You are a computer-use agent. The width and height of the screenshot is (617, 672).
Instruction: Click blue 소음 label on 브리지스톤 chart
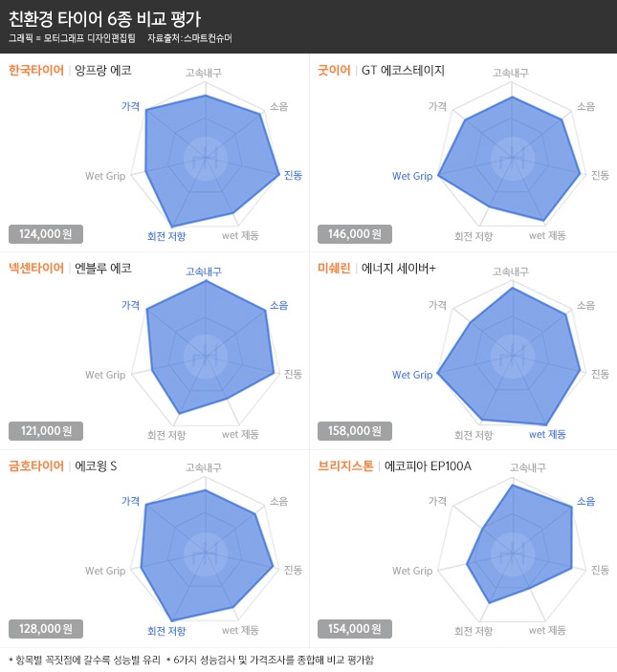(586, 501)
